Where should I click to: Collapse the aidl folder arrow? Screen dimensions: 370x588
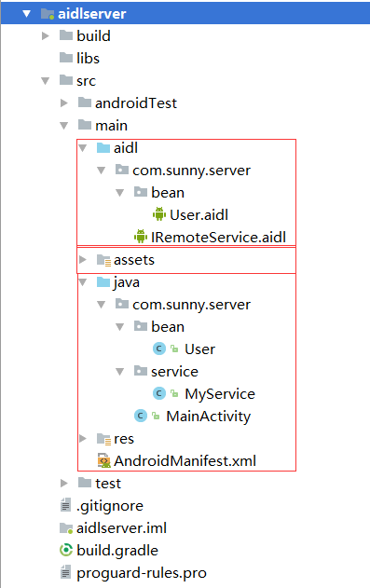tap(83, 148)
